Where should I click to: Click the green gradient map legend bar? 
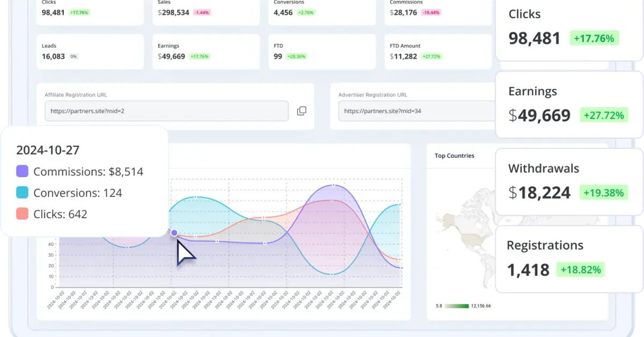tap(458, 306)
